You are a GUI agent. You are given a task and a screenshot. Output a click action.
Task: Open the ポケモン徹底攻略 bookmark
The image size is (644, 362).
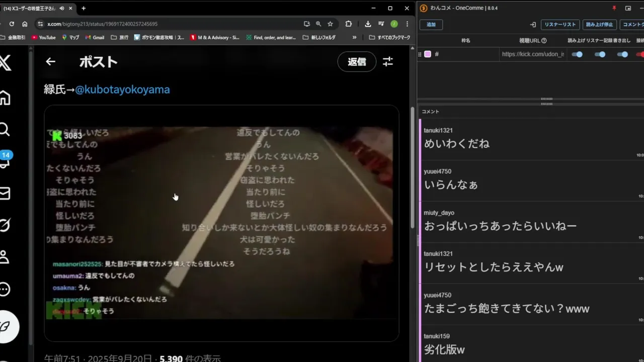tap(159, 37)
